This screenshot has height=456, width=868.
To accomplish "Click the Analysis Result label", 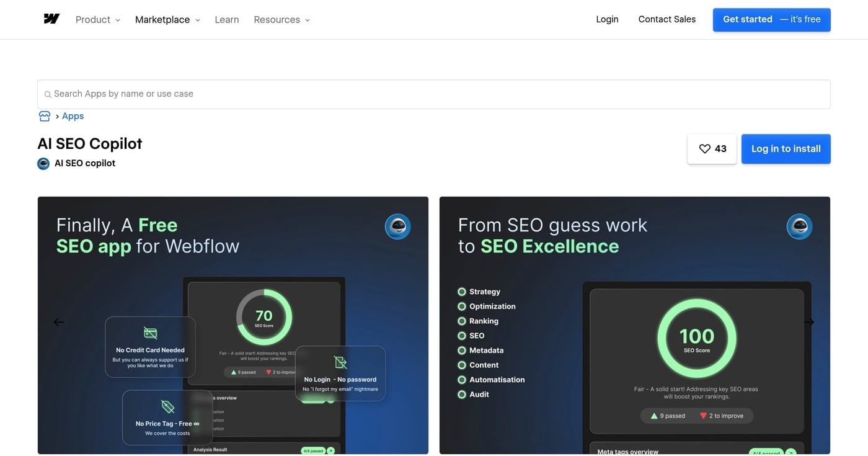I will pyautogui.click(x=210, y=450).
